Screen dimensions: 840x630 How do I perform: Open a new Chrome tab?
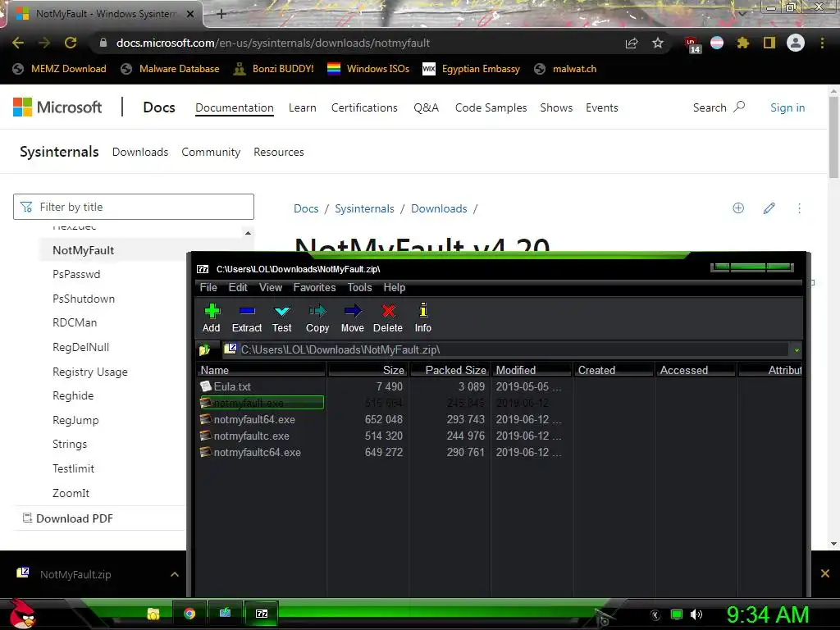click(x=221, y=14)
